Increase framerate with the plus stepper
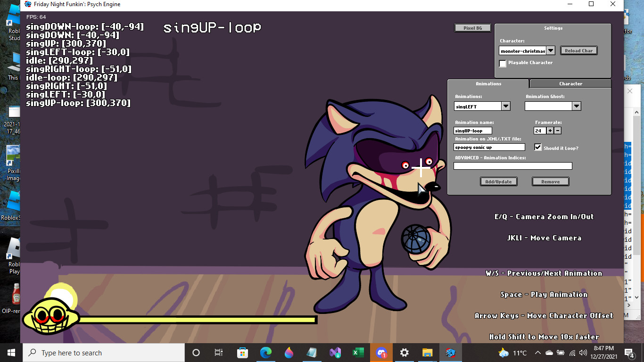644x362 pixels. [550, 131]
